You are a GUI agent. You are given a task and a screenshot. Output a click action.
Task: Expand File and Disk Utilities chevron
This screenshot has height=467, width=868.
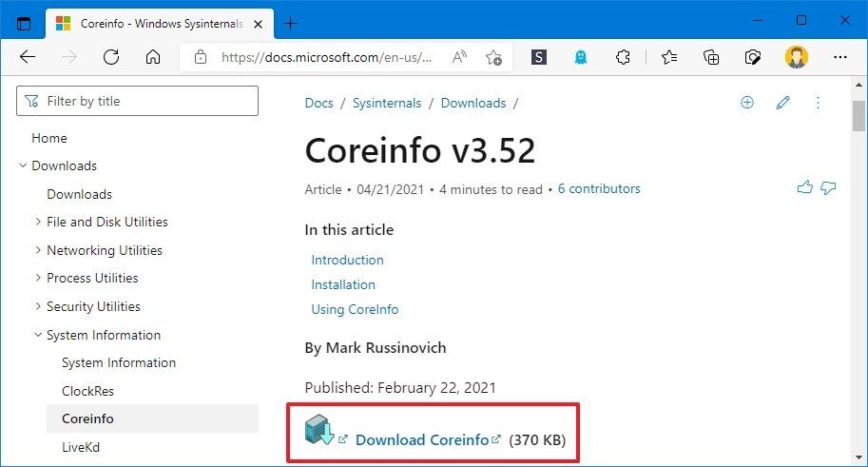point(38,222)
